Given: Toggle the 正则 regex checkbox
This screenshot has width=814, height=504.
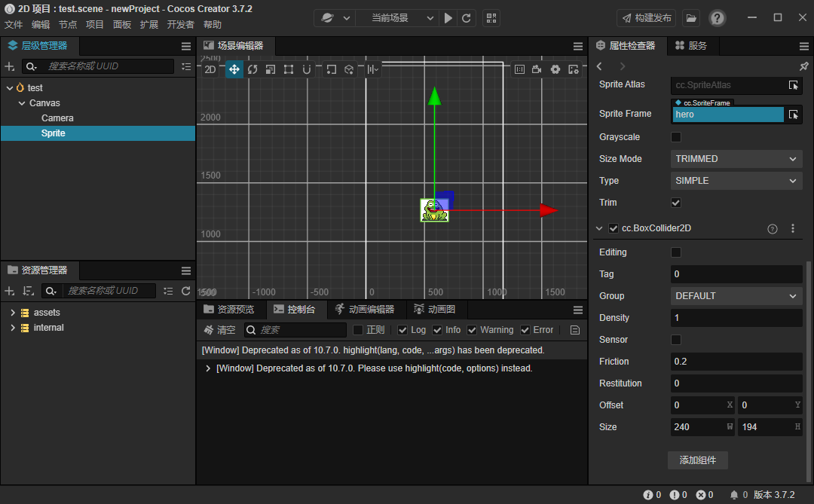Looking at the screenshot, I should [x=358, y=330].
